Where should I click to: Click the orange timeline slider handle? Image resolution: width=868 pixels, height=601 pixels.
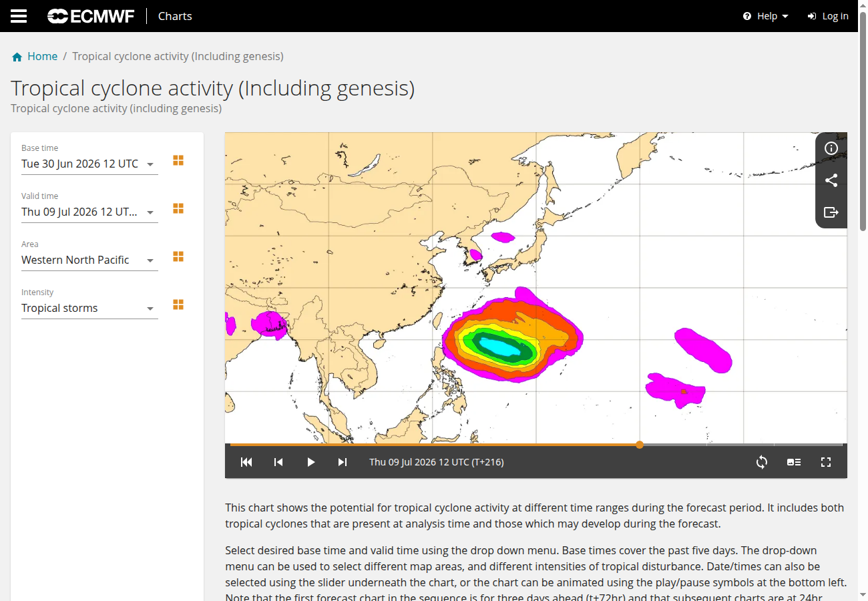click(640, 445)
